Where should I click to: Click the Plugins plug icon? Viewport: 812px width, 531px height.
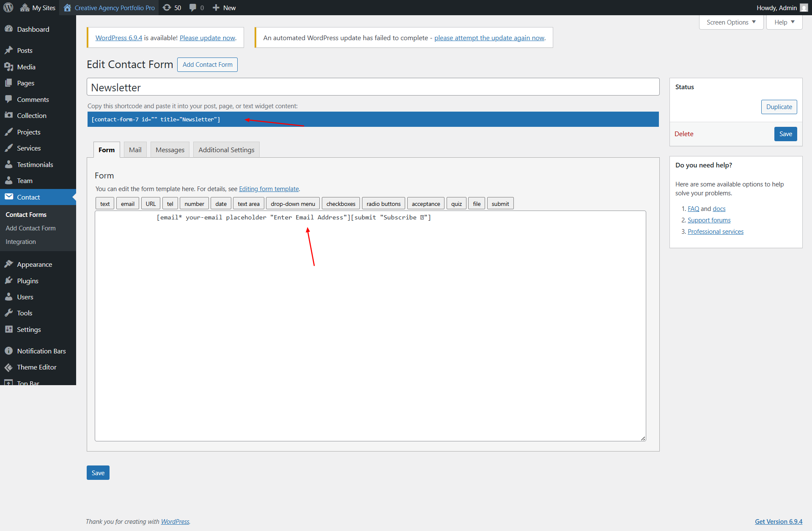click(x=8, y=281)
